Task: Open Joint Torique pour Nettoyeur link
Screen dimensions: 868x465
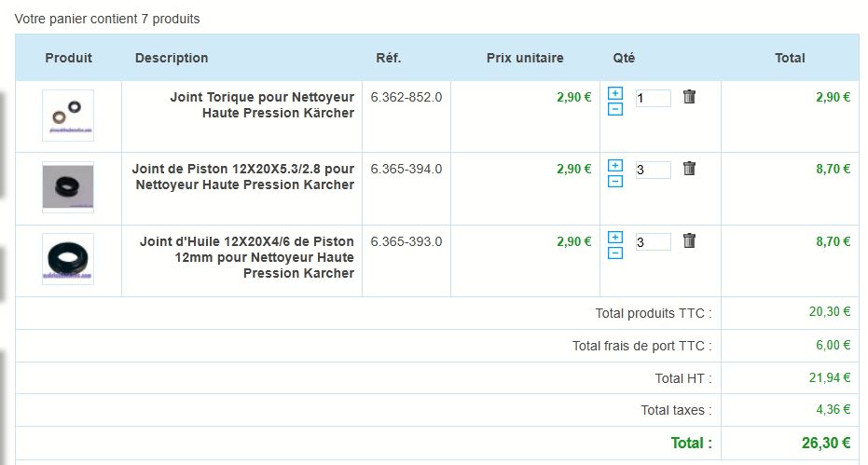Action: 262,104
